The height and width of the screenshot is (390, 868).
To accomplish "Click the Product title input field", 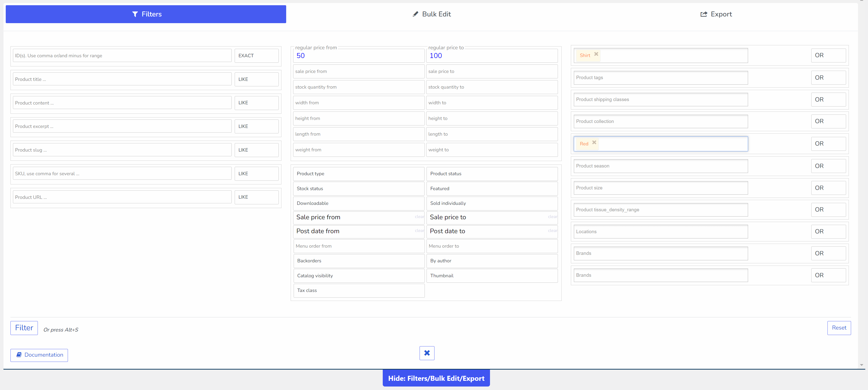I will (122, 79).
